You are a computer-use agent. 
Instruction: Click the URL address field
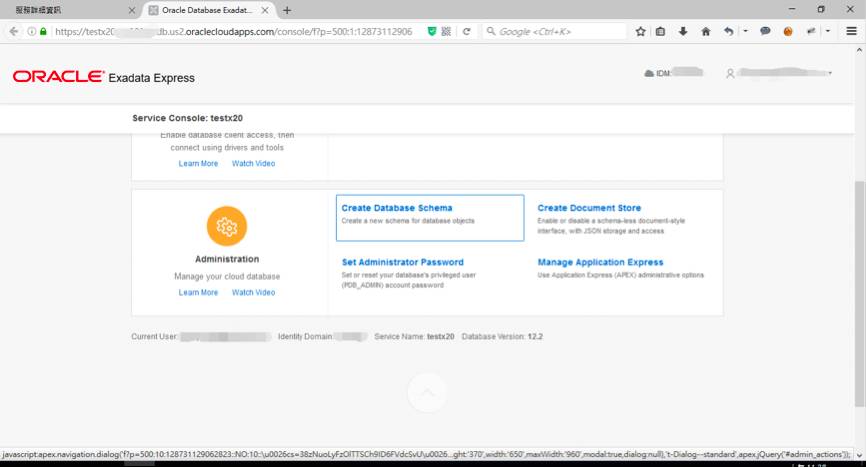[x=234, y=31]
